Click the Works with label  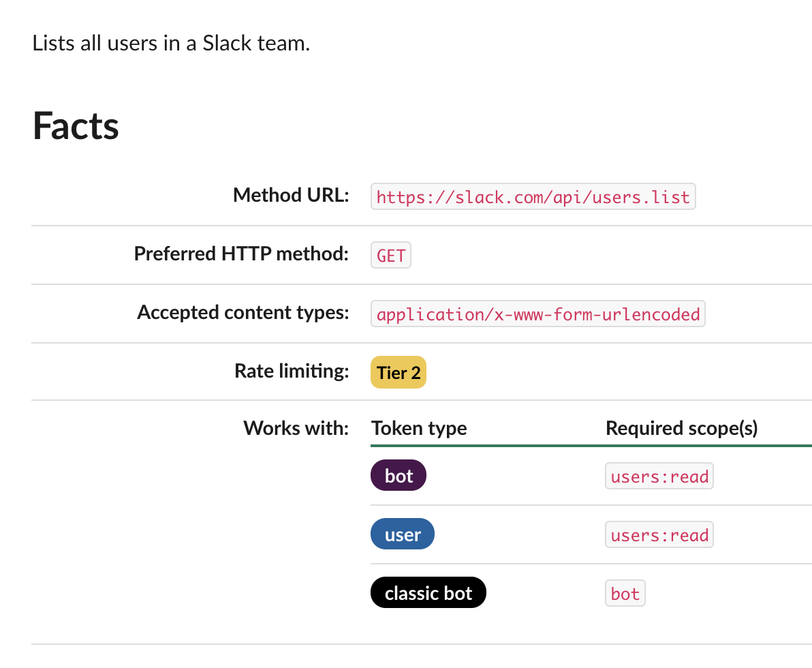296,428
